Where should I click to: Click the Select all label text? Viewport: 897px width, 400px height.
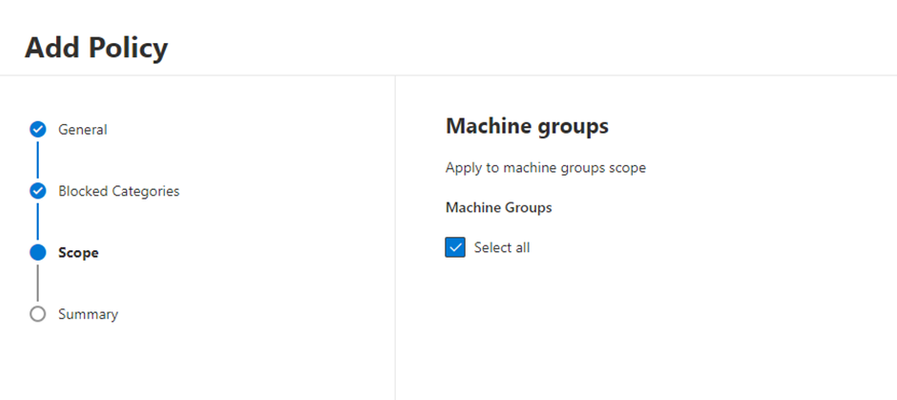pos(502,248)
